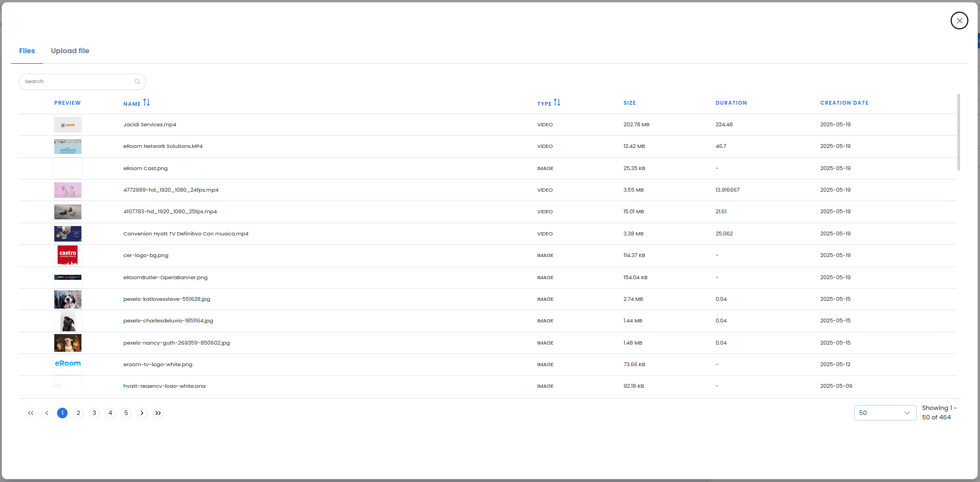The width and height of the screenshot is (980, 482).
Task: Click 'Showing 1 - 50 of 464' text
Action: pos(939,413)
